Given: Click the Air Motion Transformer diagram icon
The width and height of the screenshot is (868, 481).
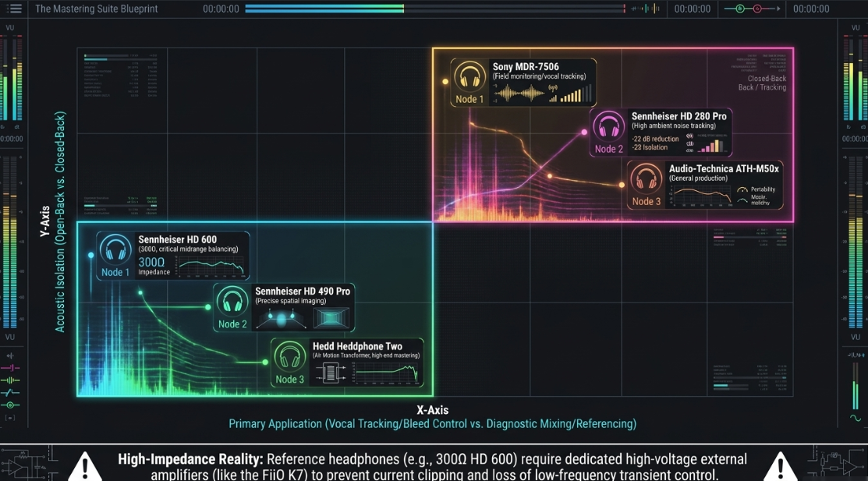Looking at the screenshot, I should click(331, 373).
